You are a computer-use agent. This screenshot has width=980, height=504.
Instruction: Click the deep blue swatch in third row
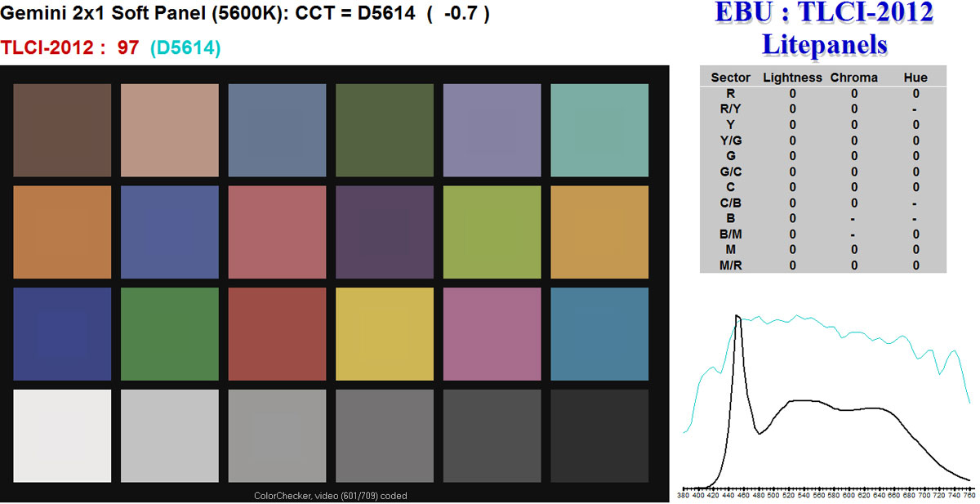coord(62,334)
